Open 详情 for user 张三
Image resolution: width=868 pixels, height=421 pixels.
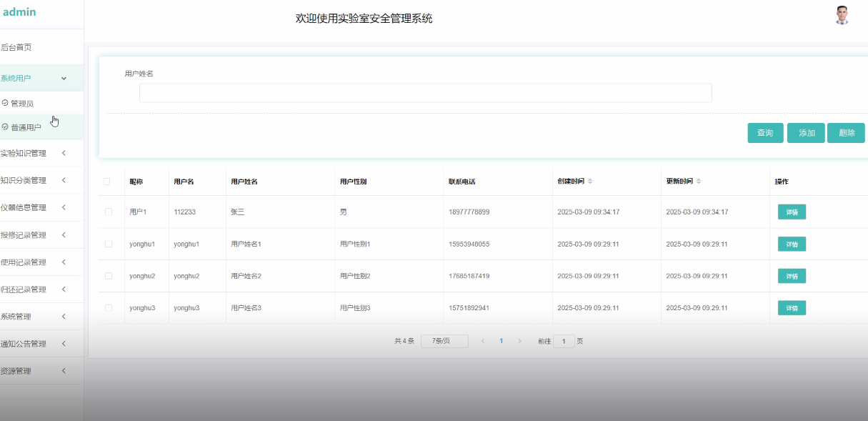click(791, 212)
